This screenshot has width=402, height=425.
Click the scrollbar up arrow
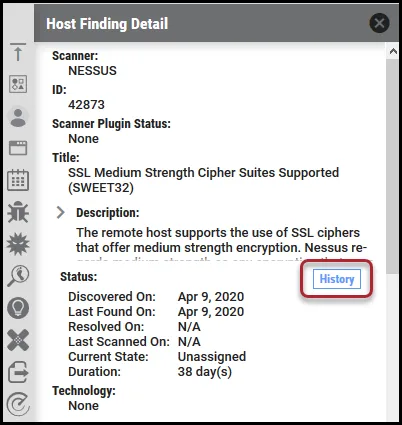click(393, 51)
